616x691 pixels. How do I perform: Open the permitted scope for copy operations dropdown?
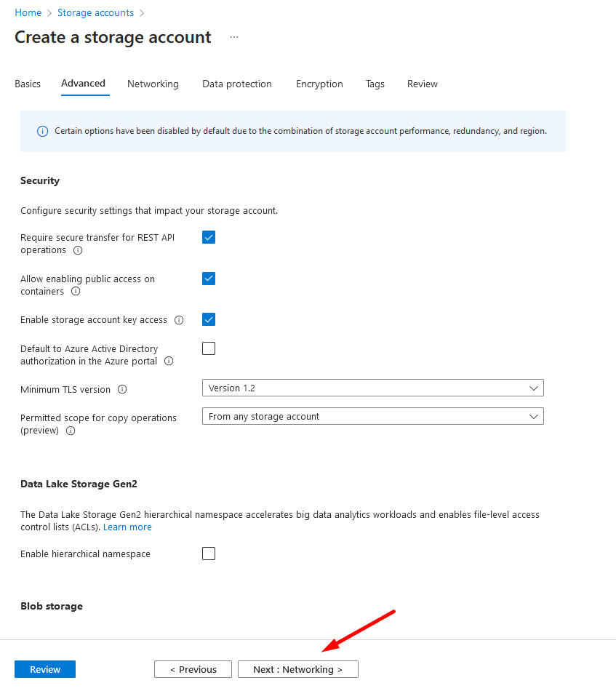(372, 416)
